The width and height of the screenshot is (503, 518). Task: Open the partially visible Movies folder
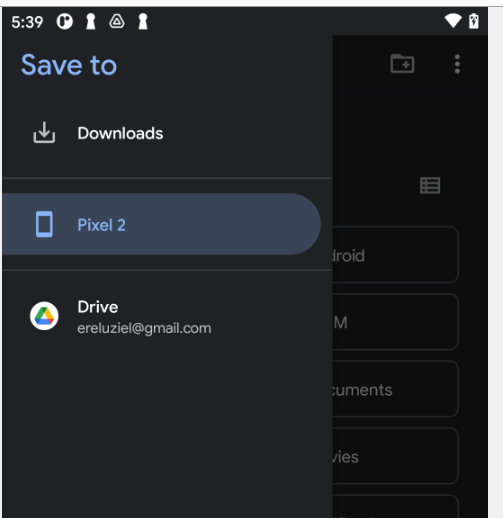tap(395, 456)
